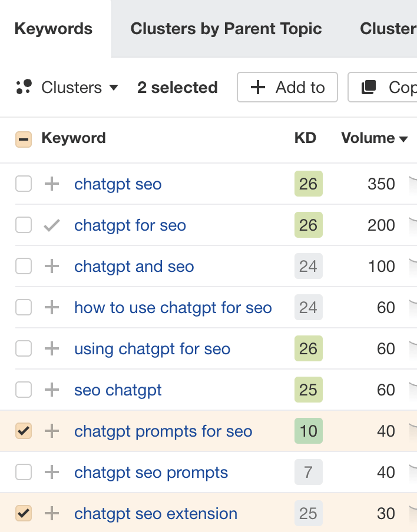417x532 pixels.
Task: Click the select-all checkbox in the header
Action: click(24, 138)
